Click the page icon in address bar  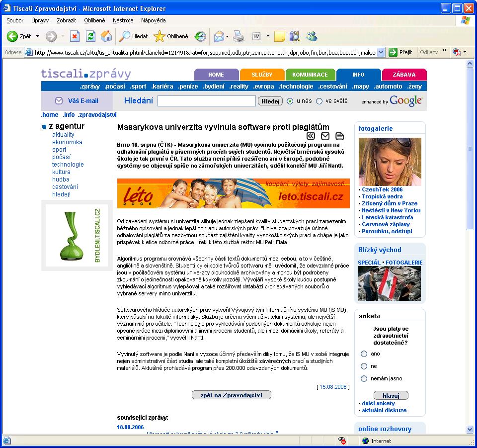tap(29, 52)
